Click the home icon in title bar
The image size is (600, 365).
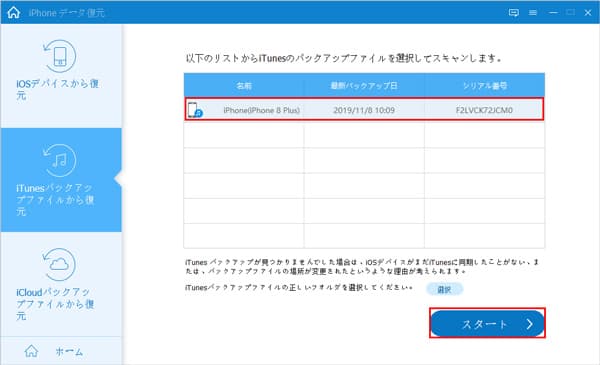coord(13,12)
